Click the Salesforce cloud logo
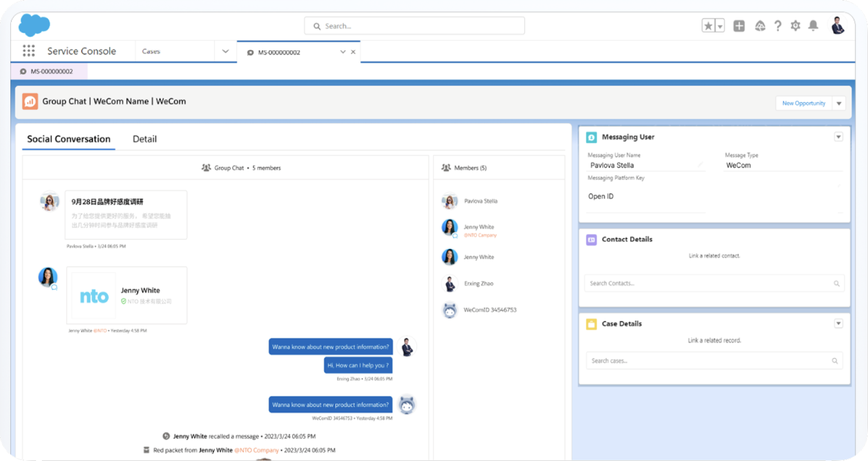 pos(34,25)
